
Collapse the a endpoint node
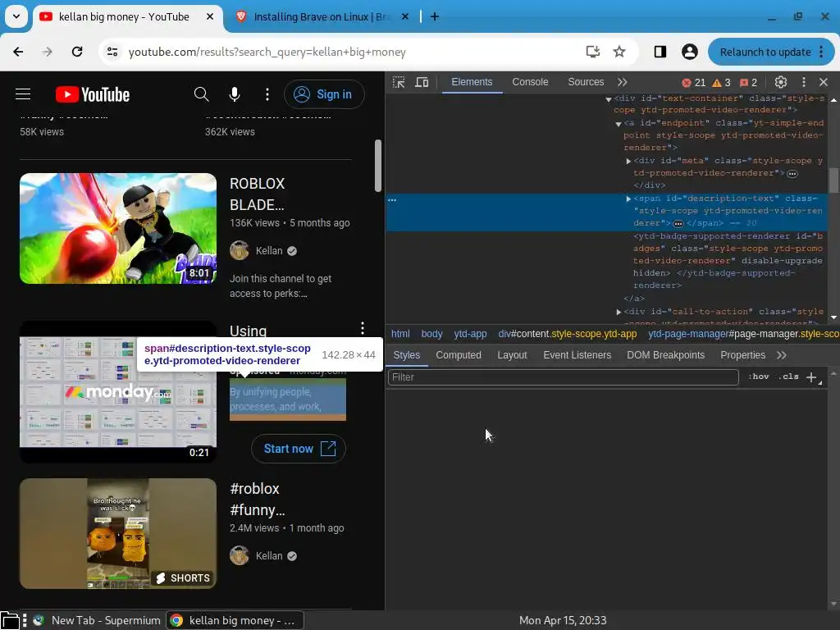click(x=619, y=124)
